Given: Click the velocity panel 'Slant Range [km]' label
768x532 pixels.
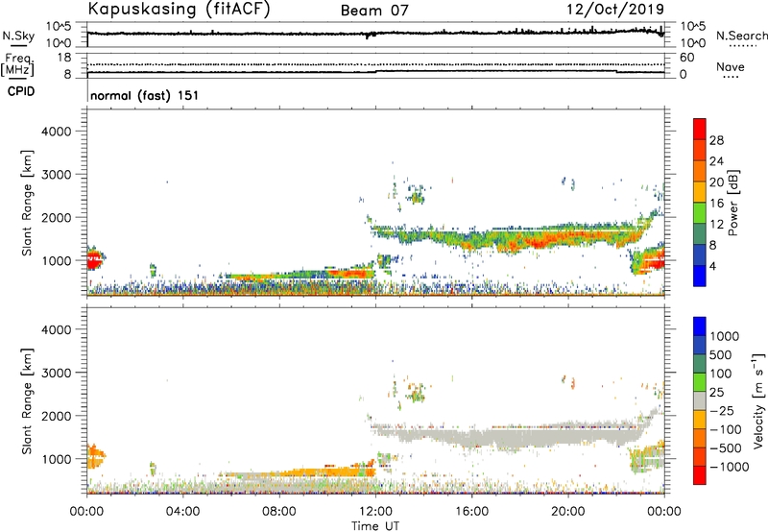Looking at the screenshot, I should pyautogui.click(x=27, y=401).
